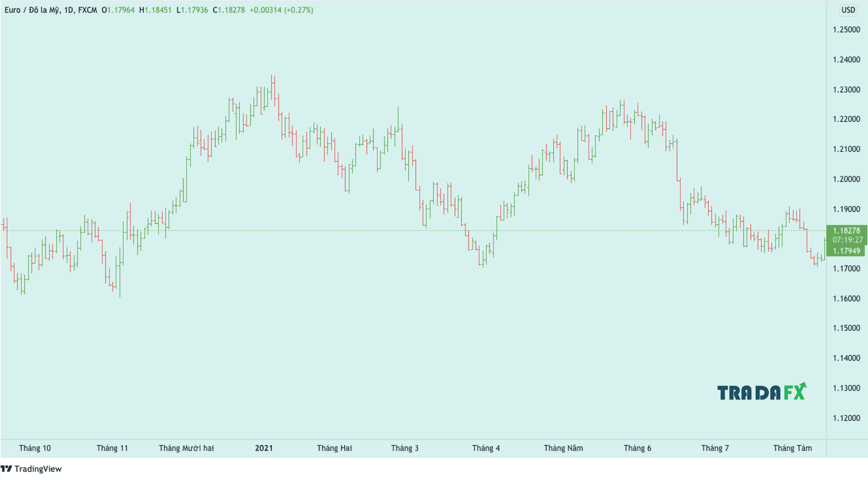Click the 07:19:27 countdown timer
The image size is (868, 480).
(x=847, y=240)
